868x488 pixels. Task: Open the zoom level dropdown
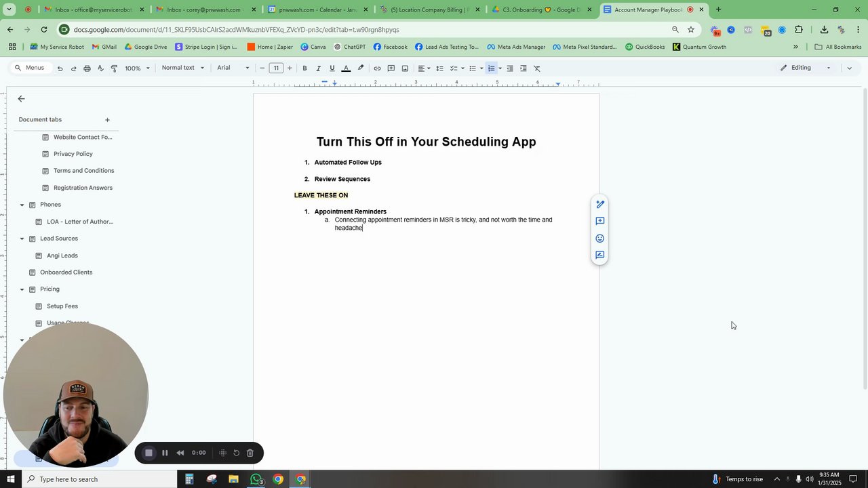coord(137,68)
